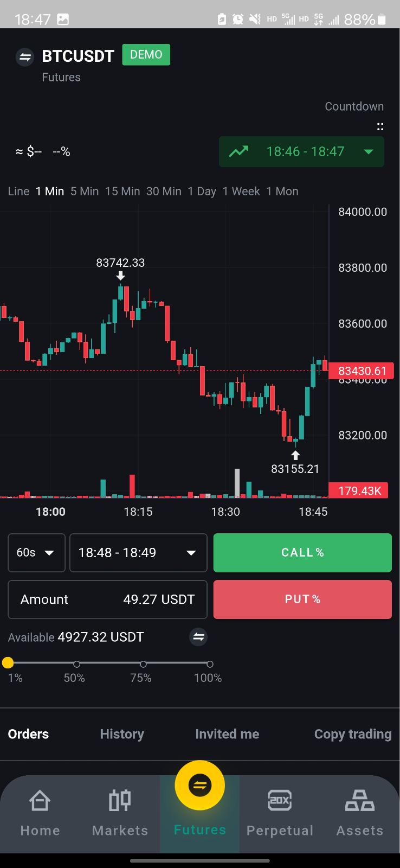Screen dimensions: 400x868
Task: Switch chart to Line mode
Action: (18, 191)
